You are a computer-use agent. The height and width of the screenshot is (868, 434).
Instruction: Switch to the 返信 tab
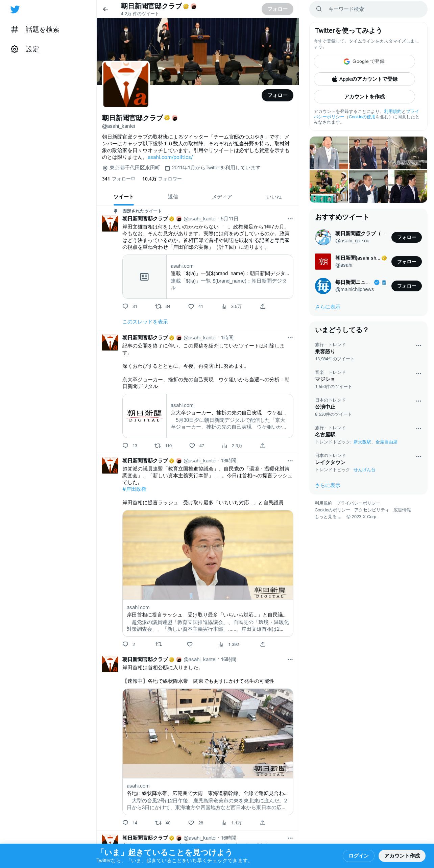tap(173, 197)
